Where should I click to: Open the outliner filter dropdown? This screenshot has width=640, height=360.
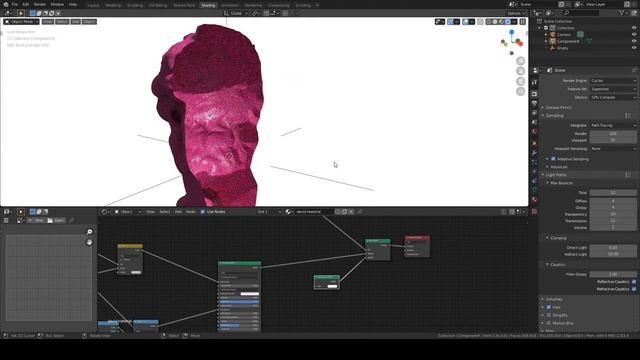click(623, 13)
